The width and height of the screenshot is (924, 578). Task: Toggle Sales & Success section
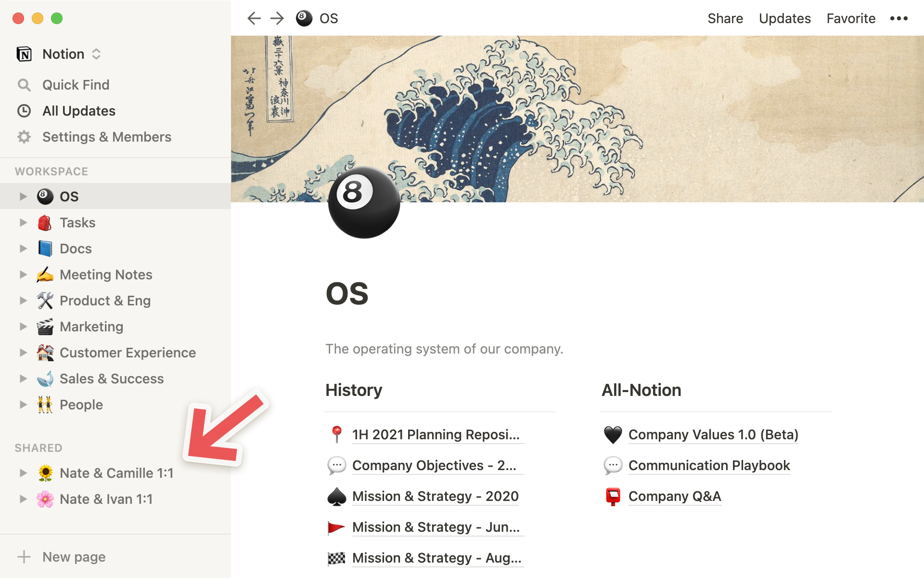(x=22, y=378)
